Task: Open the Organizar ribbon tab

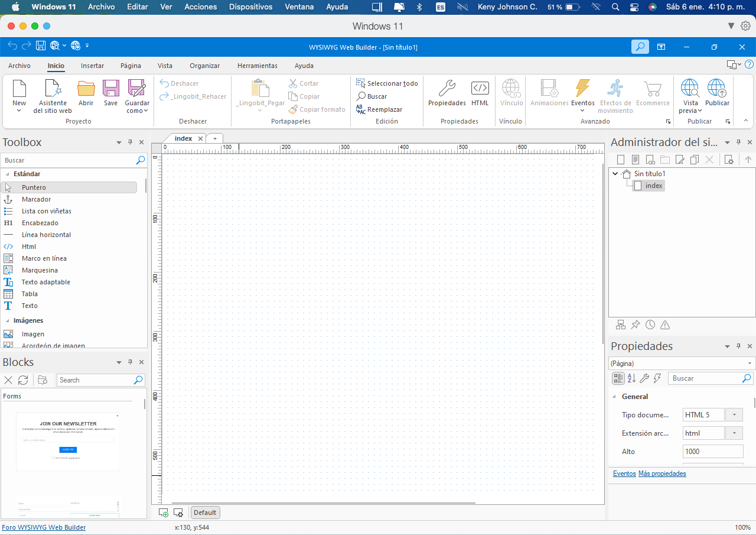Action: [204, 66]
